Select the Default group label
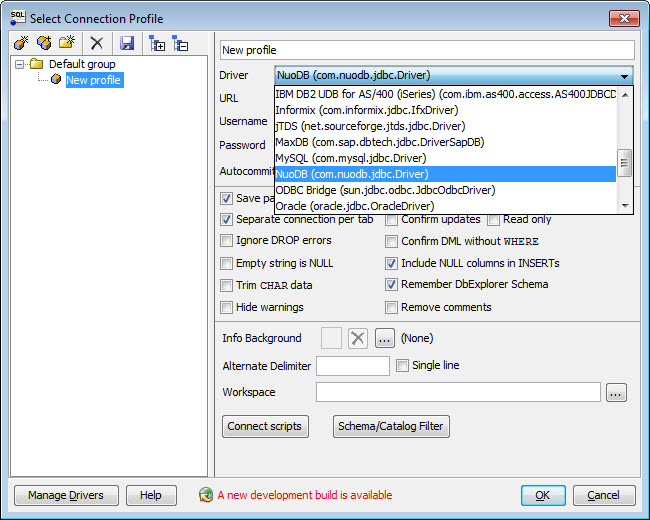The height and width of the screenshot is (520, 650). click(x=82, y=64)
